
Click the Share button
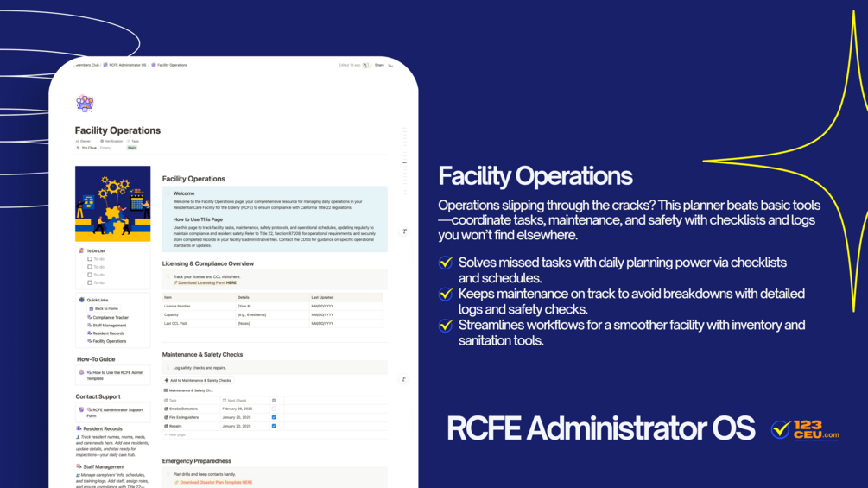tap(379, 65)
